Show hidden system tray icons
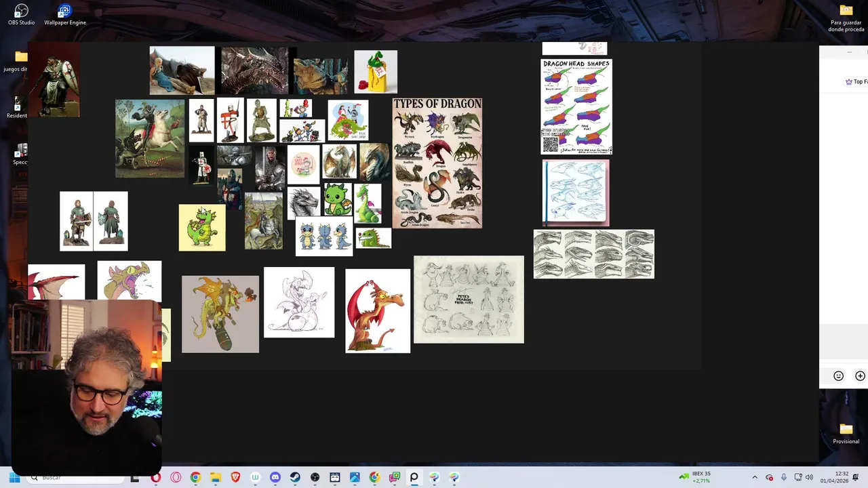 755,477
